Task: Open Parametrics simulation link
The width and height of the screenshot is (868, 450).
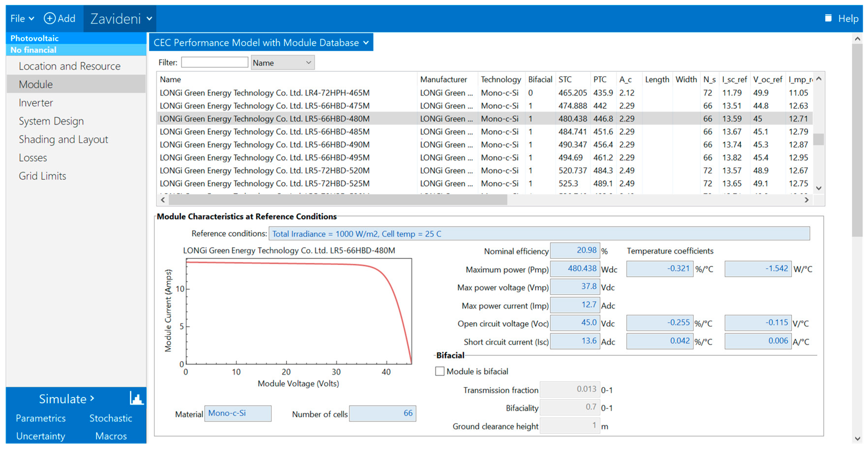Action: coord(40,418)
